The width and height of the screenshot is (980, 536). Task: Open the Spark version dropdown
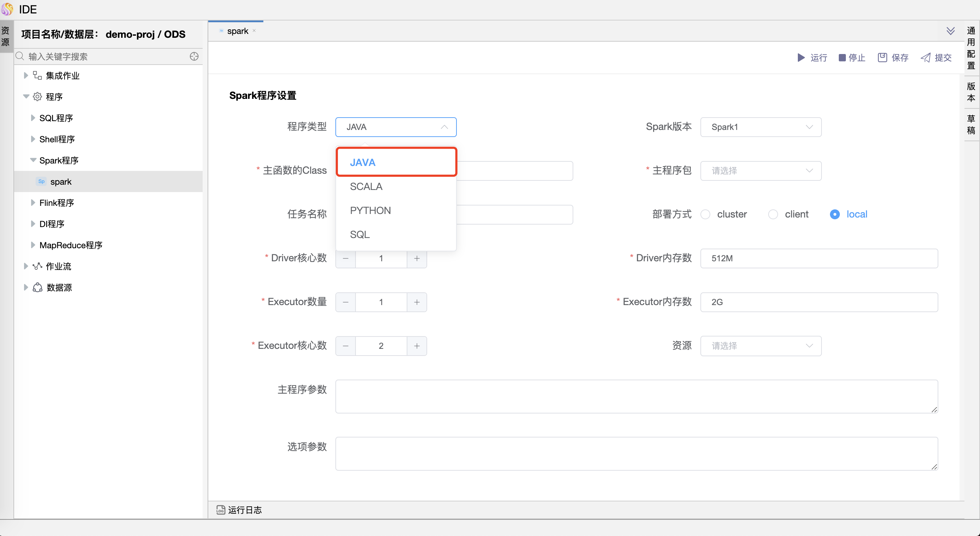click(x=760, y=127)
